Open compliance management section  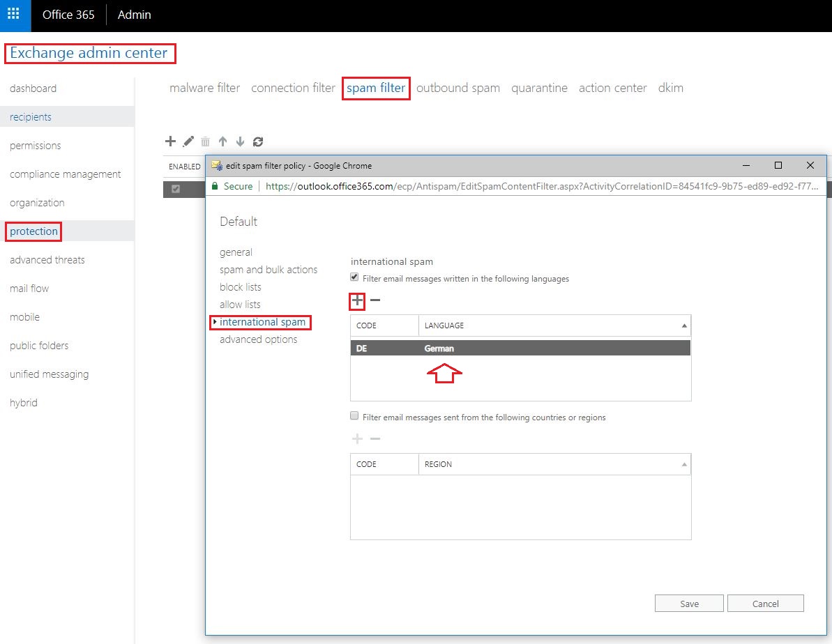66,174
